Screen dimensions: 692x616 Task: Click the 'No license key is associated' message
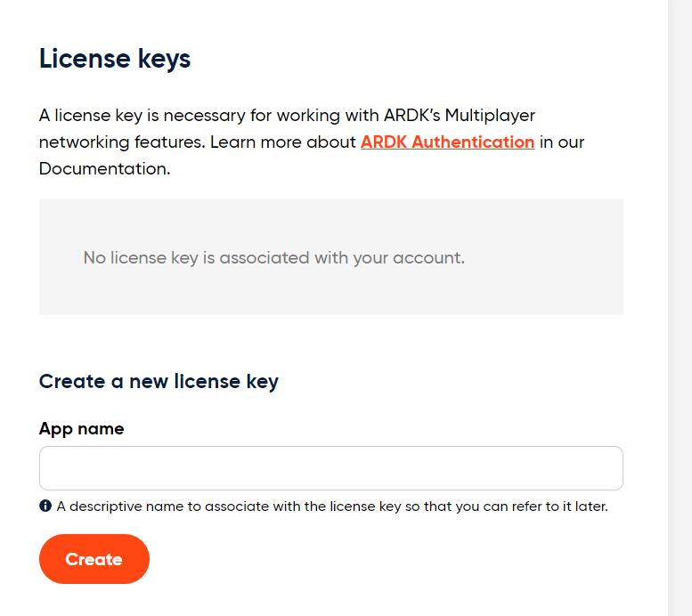(x=274, y=257)
